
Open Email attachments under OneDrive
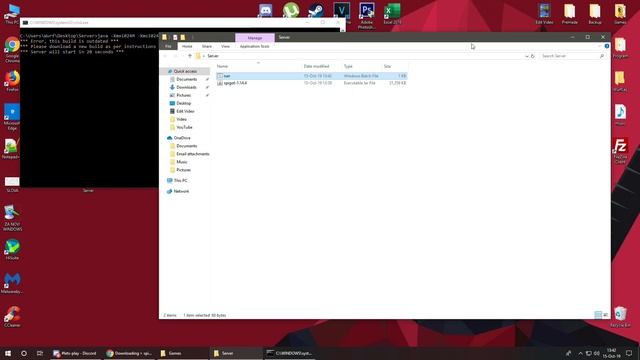[193, 154]
